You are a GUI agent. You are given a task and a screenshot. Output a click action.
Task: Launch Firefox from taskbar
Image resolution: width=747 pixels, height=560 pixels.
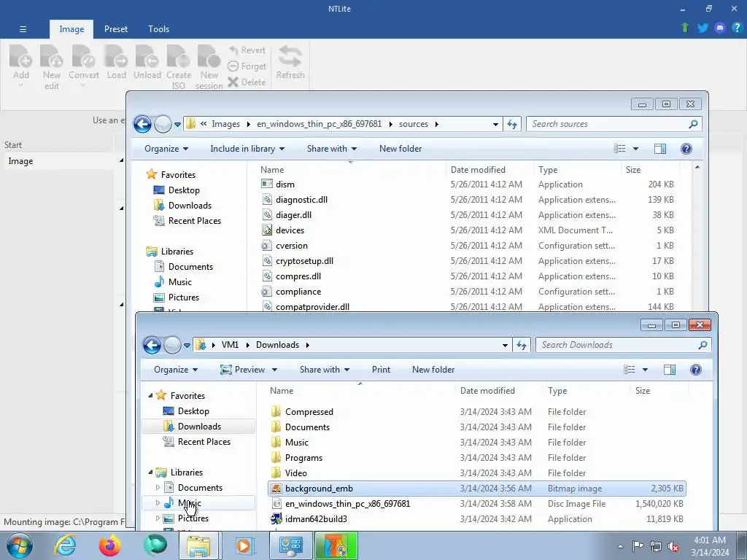[x=110, y=545]
